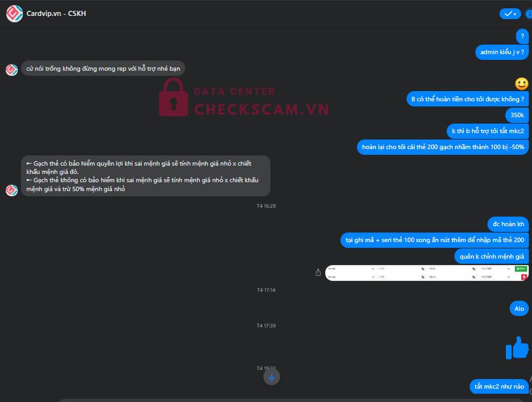Image resolution: width=532 pixels, height=402 pixels.
Task: Click the share icon beside the screenshot
Action: [318, 272]
